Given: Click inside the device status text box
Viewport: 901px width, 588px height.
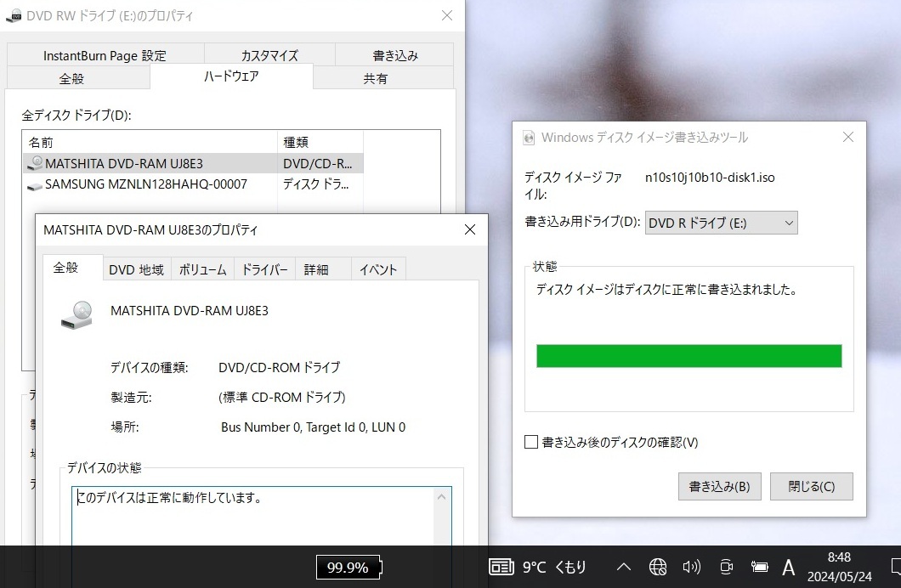Looking at the screenshot, I should 253,517.
